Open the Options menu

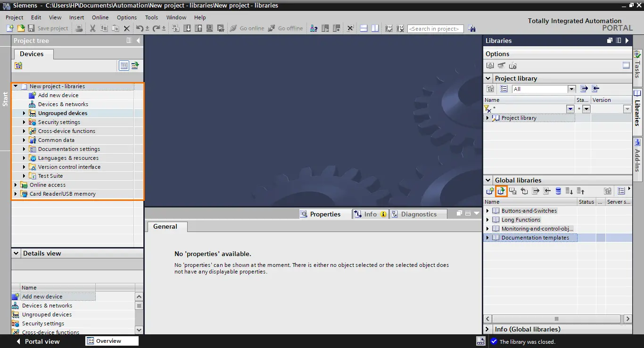pyautogui.click(x=127, y=17)
